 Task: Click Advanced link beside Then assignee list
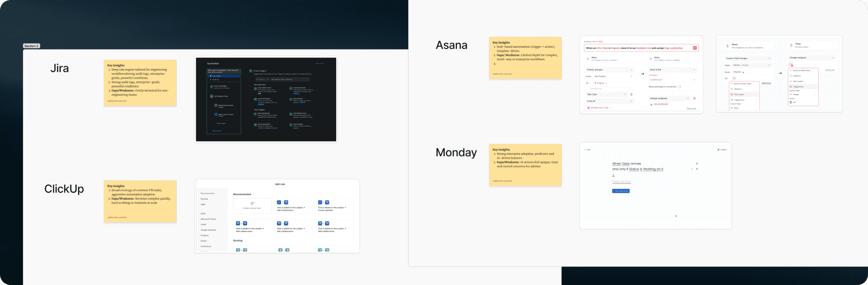(x=829, y=70)
